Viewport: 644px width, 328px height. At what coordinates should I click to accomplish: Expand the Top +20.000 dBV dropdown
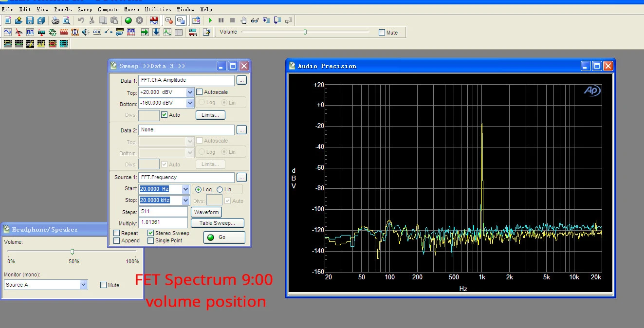tap(190, 92)
